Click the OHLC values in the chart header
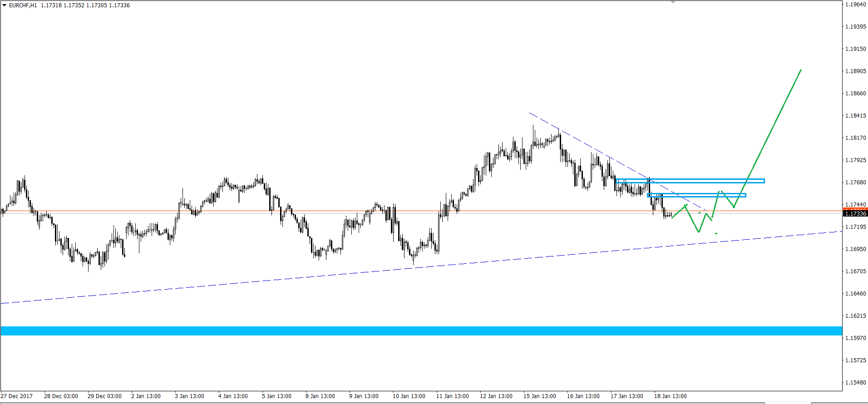 click(85, 5)
